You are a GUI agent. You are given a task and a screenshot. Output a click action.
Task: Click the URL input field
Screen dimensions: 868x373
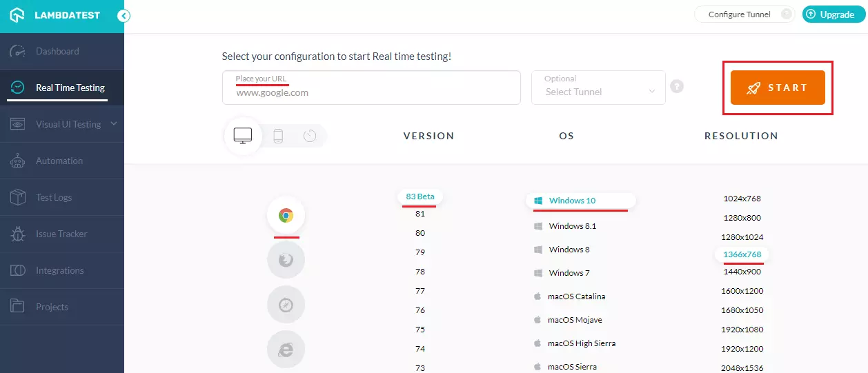click(x=371, y=88)
